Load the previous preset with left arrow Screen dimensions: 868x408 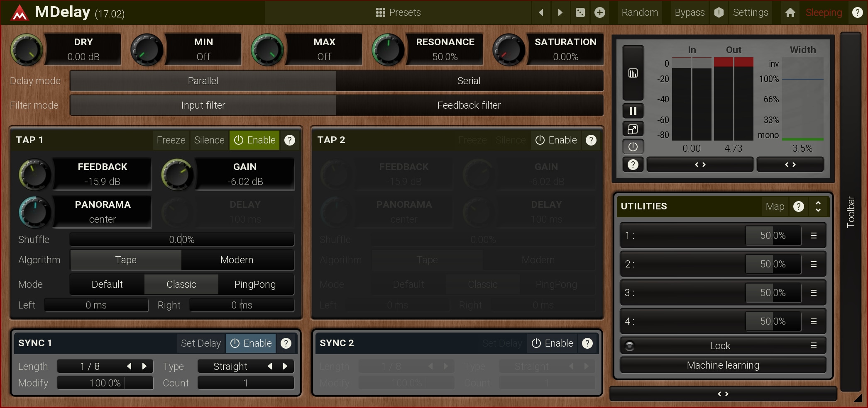point(541,12)
